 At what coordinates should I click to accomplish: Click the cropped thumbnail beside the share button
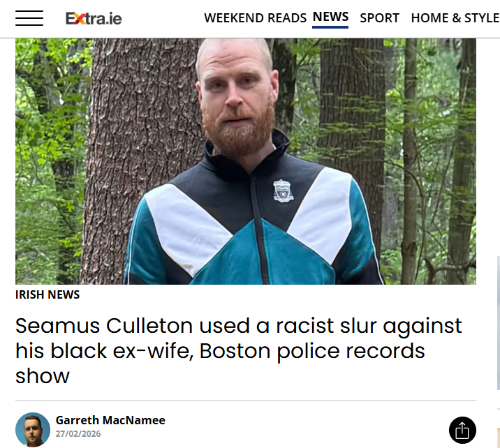coord(499,438)
